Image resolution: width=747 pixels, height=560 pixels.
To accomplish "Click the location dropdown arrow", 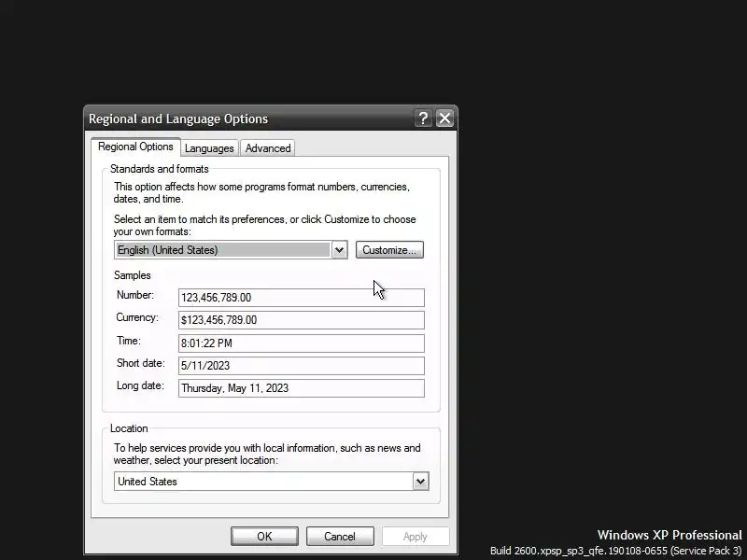I will (421, 482).
